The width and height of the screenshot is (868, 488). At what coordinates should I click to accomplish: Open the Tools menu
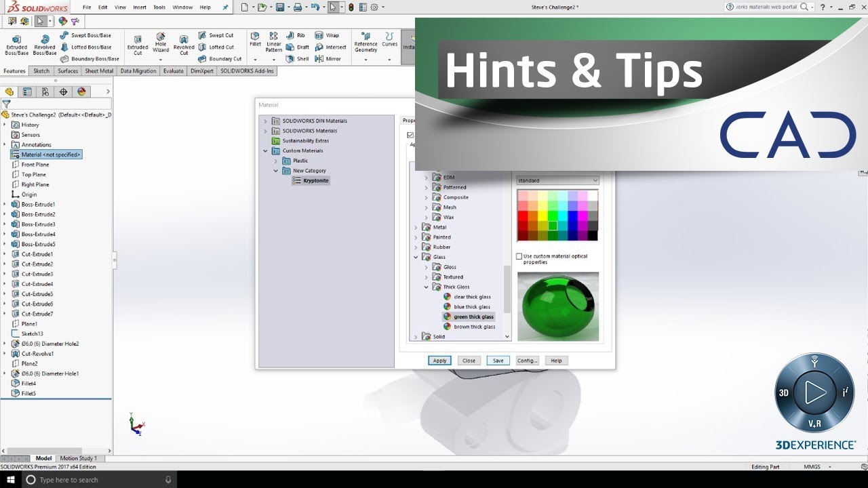coord(159,7)
